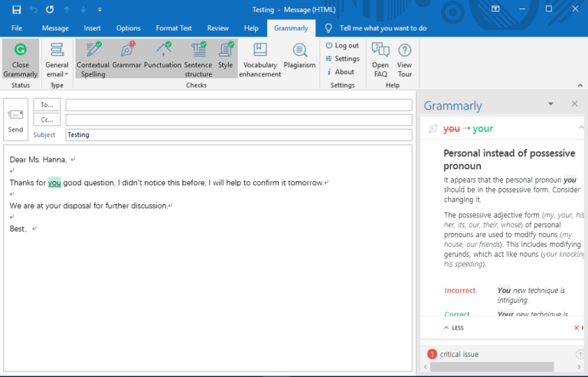Go to the next item with the down arrow

(83, 10)
